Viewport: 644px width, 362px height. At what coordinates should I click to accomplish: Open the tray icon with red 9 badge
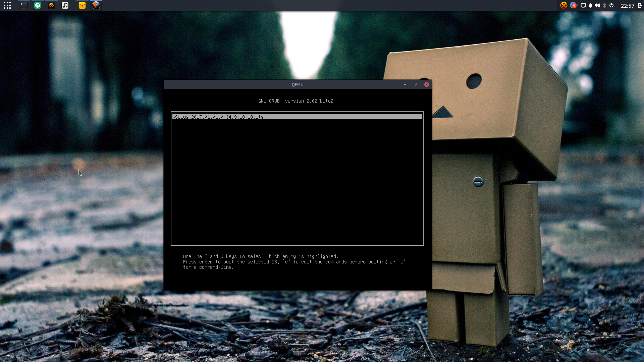[573, 5]
